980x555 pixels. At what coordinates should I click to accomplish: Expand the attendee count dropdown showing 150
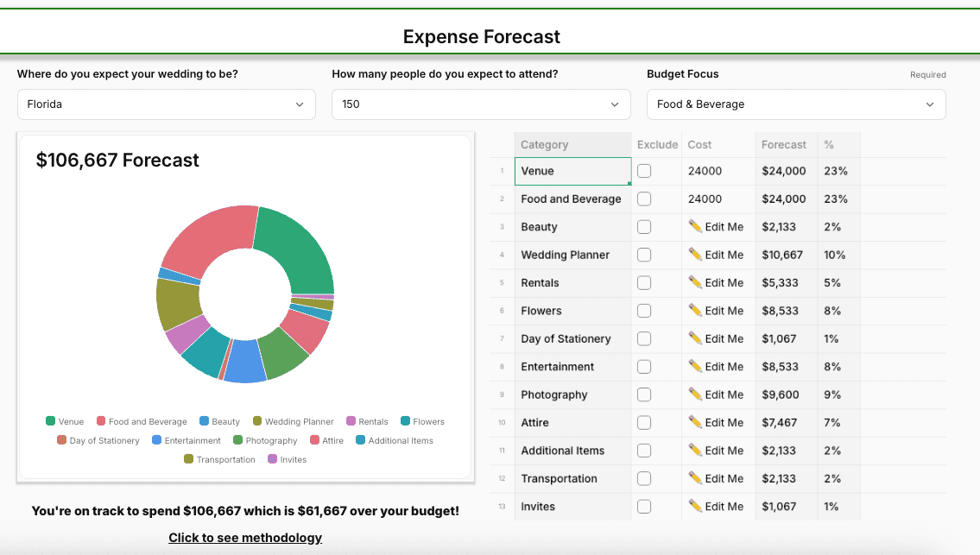(481, 104)
